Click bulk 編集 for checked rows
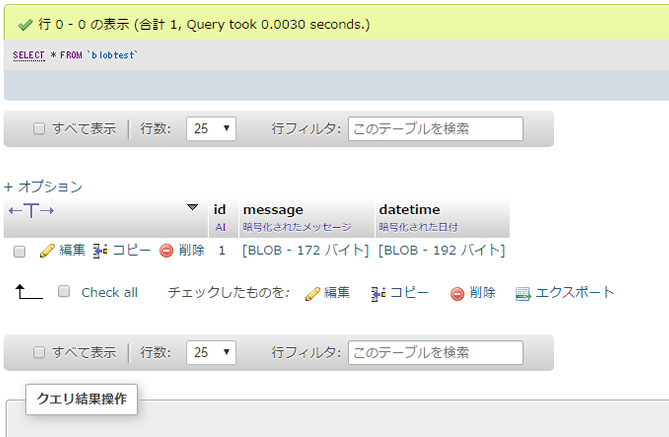Image resolution: width=669 pixels, height=437 pixels. (x=337, y=292)
